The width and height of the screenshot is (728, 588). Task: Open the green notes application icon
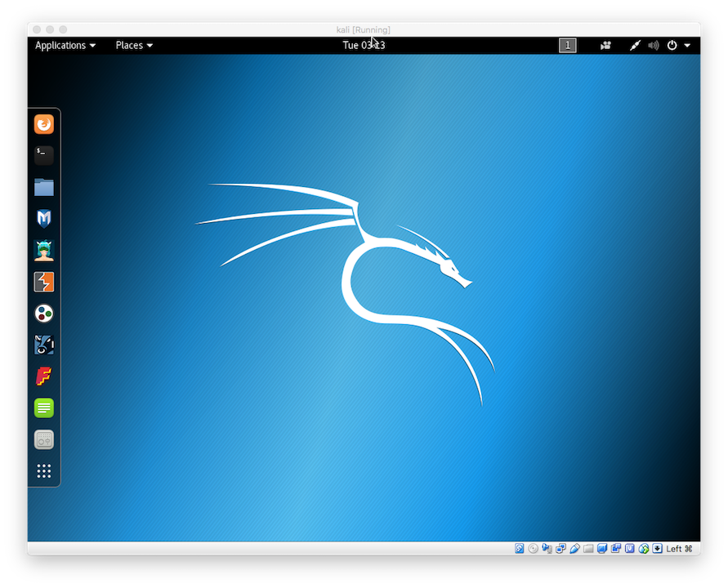(x=44, y=408)
